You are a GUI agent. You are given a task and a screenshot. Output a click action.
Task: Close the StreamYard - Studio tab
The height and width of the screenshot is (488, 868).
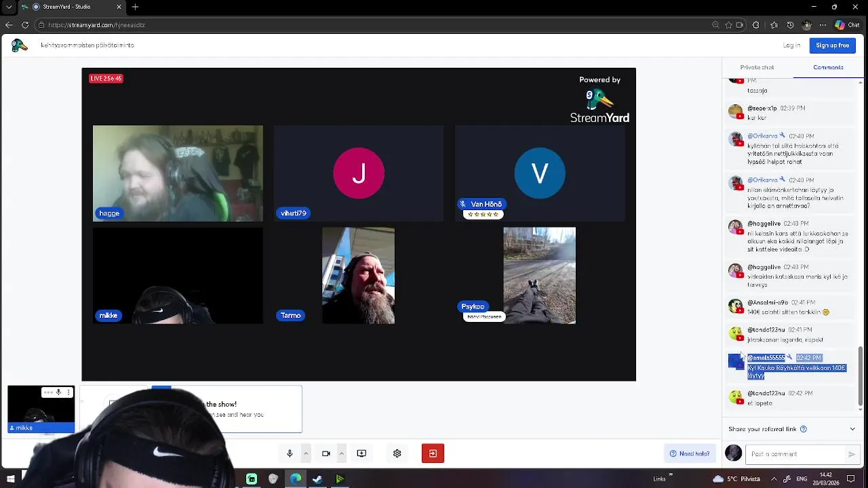119,7
